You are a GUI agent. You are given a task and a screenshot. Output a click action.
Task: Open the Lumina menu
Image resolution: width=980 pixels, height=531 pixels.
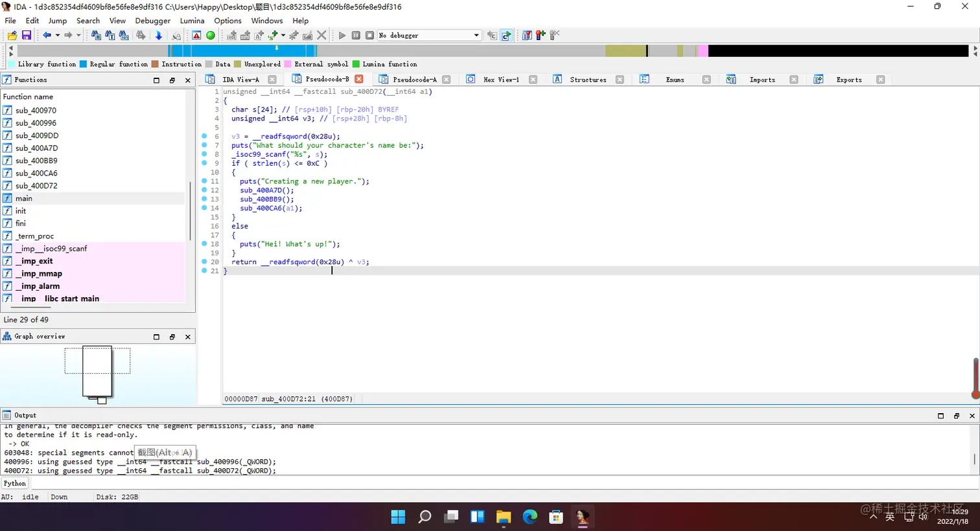[192, 21]
